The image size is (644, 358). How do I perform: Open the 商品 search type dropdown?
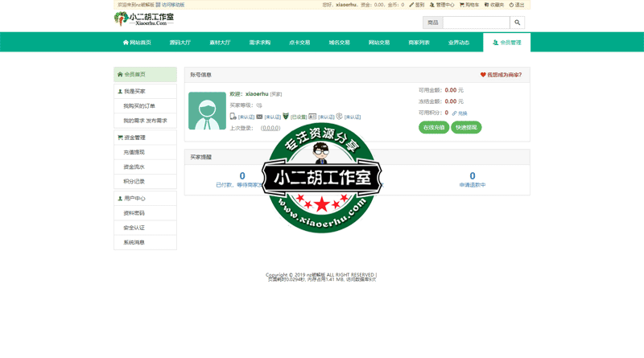tap(433, 23)
